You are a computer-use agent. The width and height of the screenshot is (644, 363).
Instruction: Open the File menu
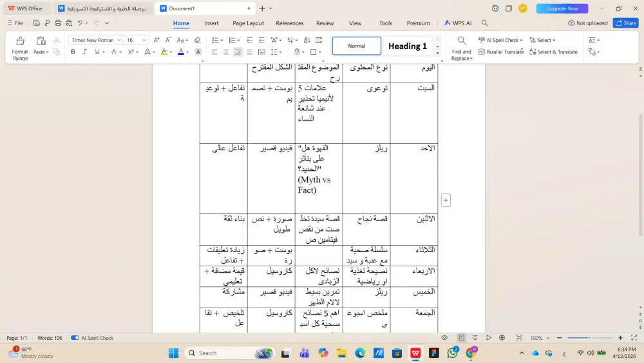point(15,23)
